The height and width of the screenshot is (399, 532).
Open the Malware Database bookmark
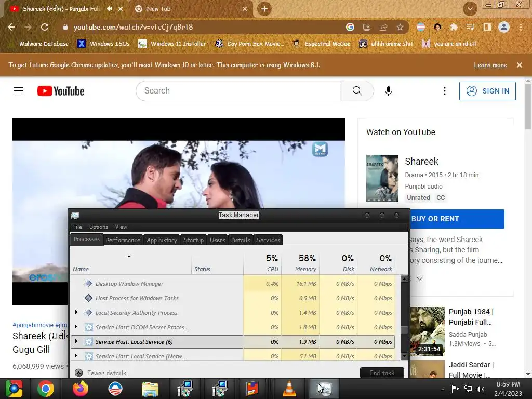pos(44,44)
